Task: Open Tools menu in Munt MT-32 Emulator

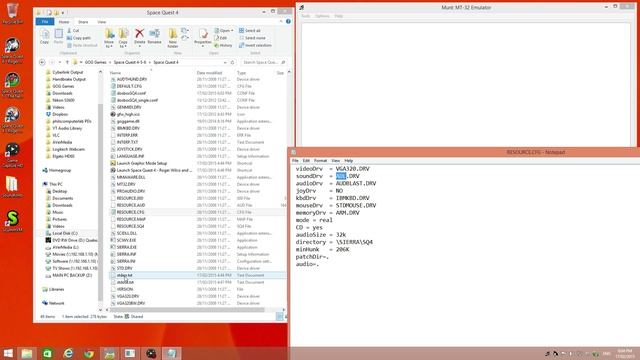Action: tap(306, 16)
